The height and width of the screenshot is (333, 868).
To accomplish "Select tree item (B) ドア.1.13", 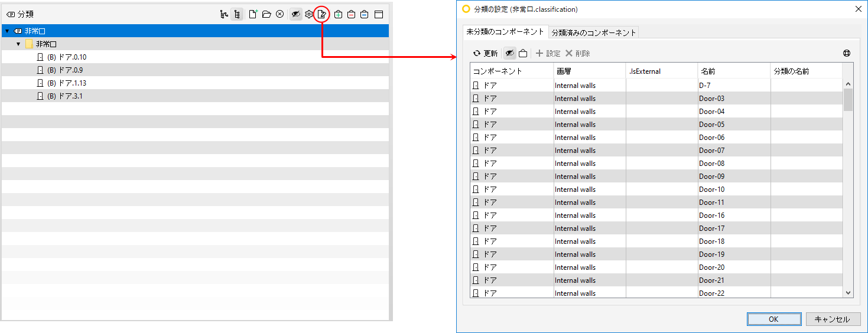I will point(61,83).
